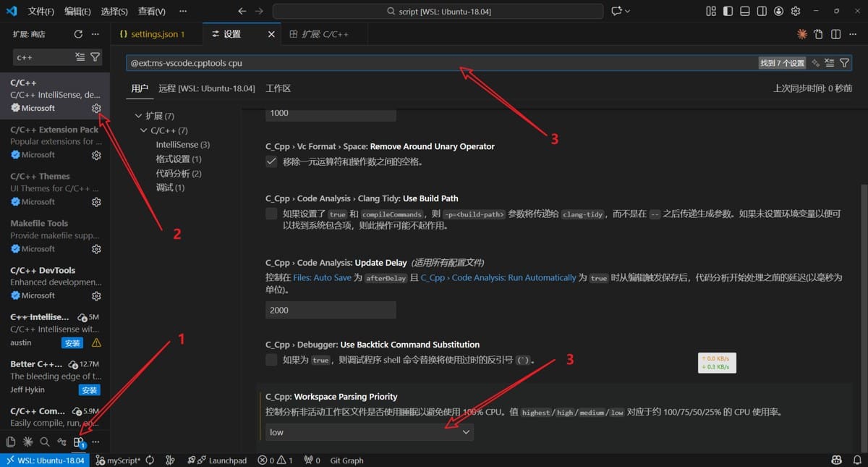Open settings as JSON file icon
The height and width of the screenshot is (467, 868).
tap(818, 34)
